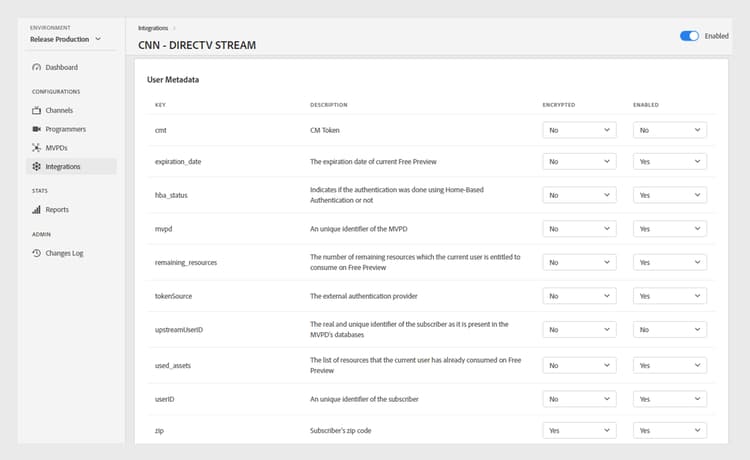
Task: Expand Enabled dropdown for upstreamUserID
Action: coord(670,329)
